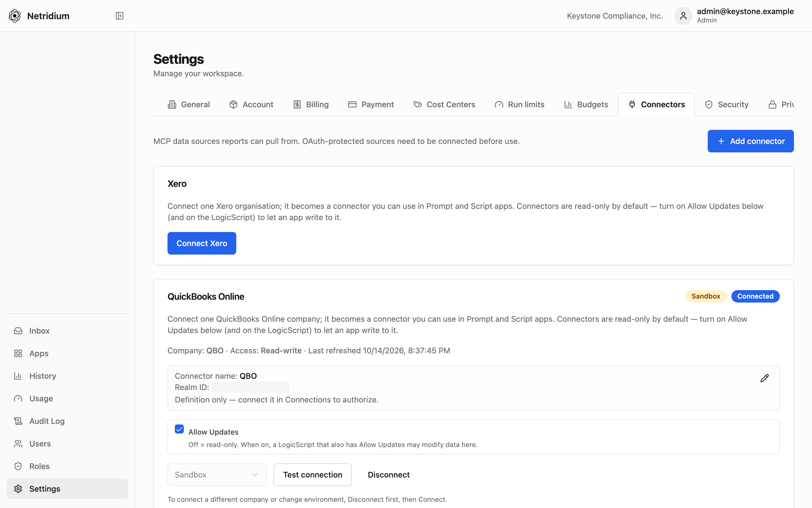812x508 pixels.
Task: Click the Xero heading
Action: click(x=177, y=183)
